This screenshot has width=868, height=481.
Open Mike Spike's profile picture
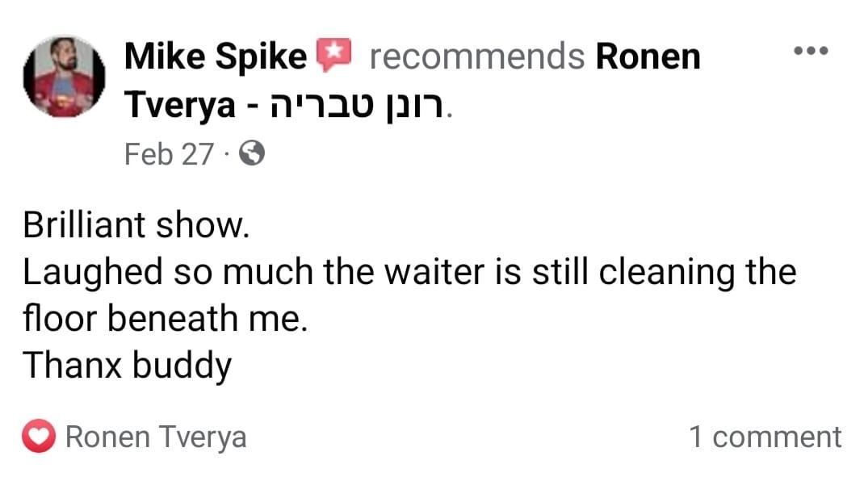[63, 78]
